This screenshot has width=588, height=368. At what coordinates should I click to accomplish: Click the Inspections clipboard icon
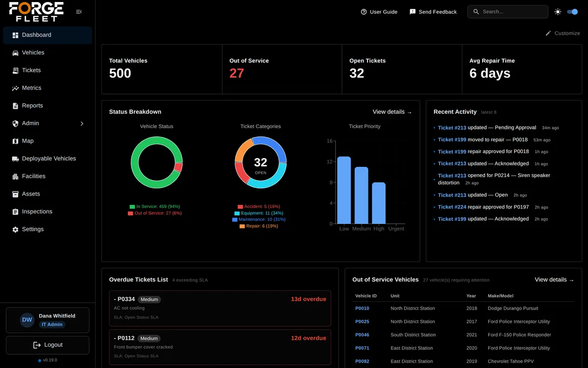15,212
